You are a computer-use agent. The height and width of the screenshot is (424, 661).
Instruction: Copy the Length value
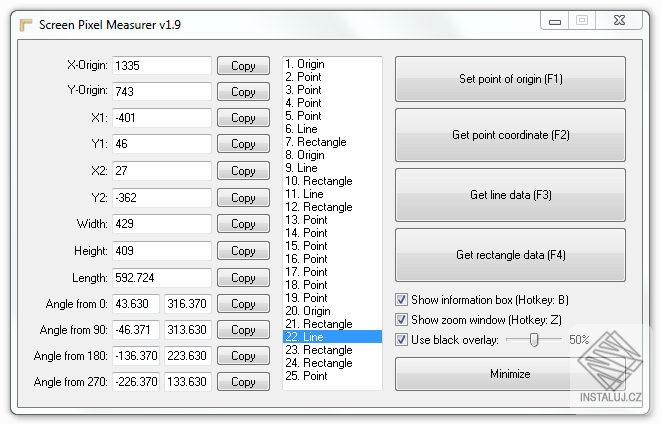pyautogui.click(x=243, y=278)
